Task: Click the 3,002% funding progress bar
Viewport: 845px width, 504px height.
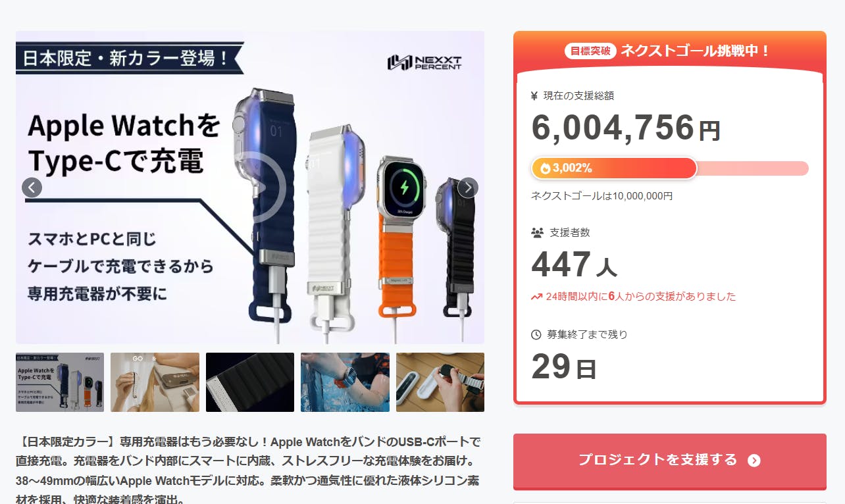Action: click(670, 168)
